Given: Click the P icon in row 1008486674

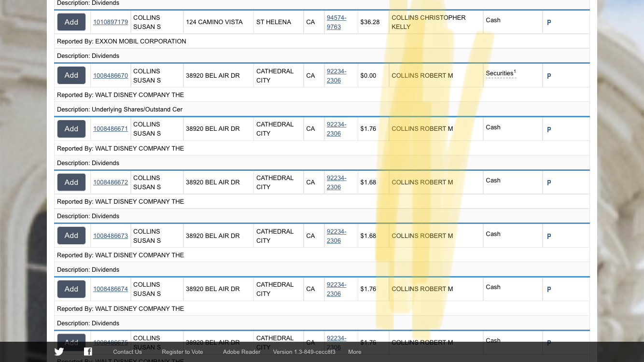Looking at the screenshot, I should [549, 290].
